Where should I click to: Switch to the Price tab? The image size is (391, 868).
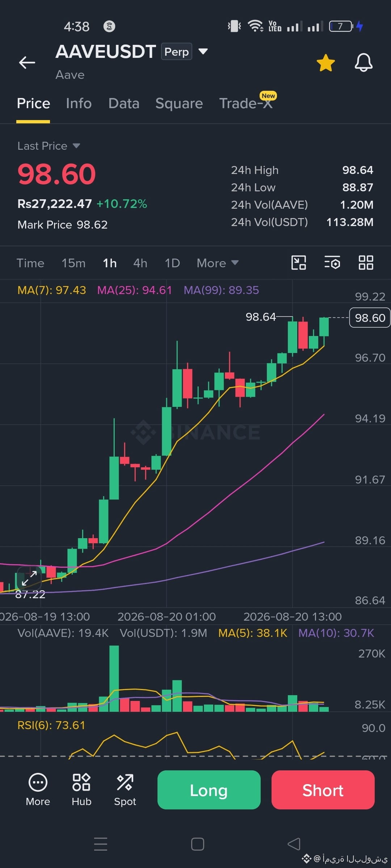point(33,103)
